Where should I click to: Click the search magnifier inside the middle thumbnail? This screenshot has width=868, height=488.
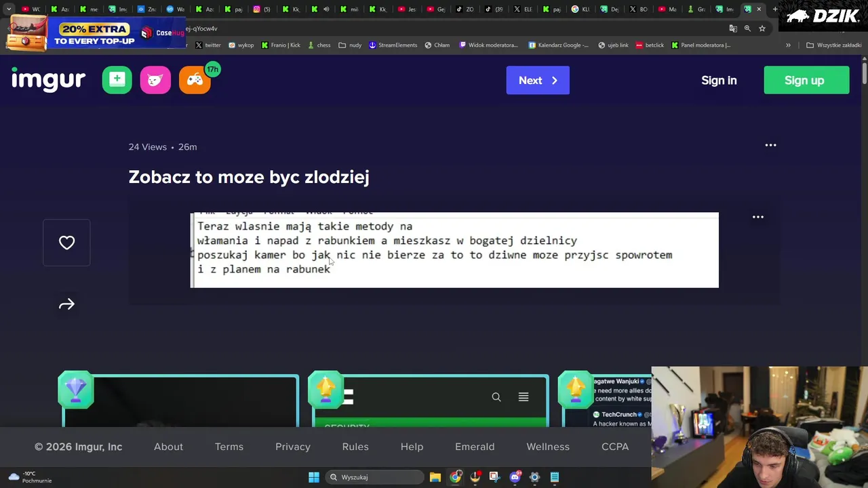(x=496, y=397)
